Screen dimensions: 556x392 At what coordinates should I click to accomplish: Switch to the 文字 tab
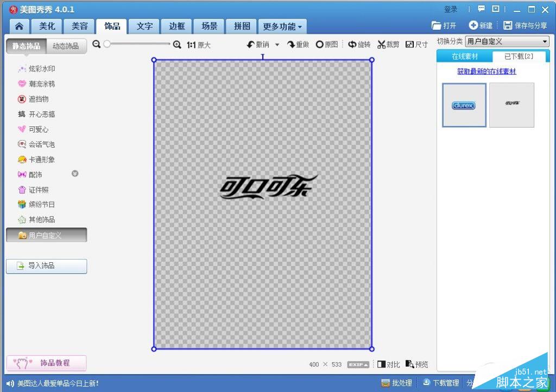point(144,26)
